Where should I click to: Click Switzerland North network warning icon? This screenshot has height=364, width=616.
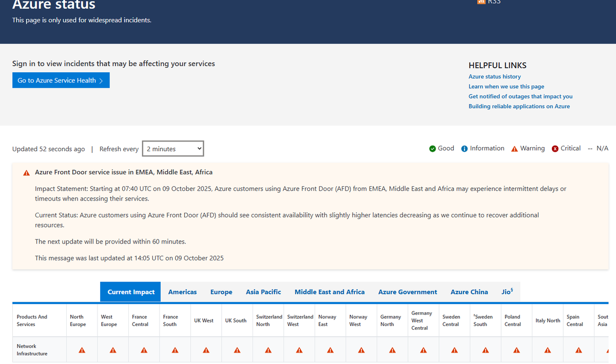[x=268, y=350]
